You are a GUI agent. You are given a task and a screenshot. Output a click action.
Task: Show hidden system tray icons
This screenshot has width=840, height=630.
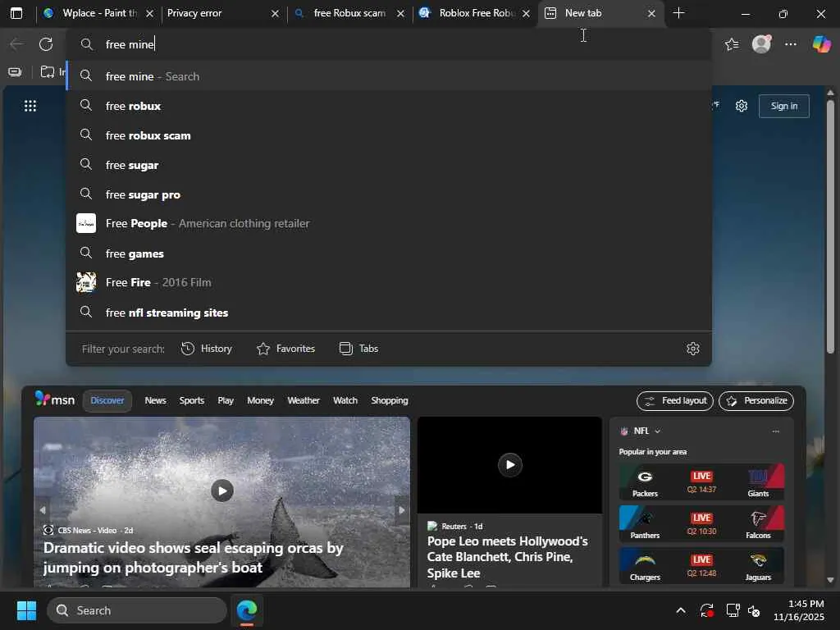point(680,610)
